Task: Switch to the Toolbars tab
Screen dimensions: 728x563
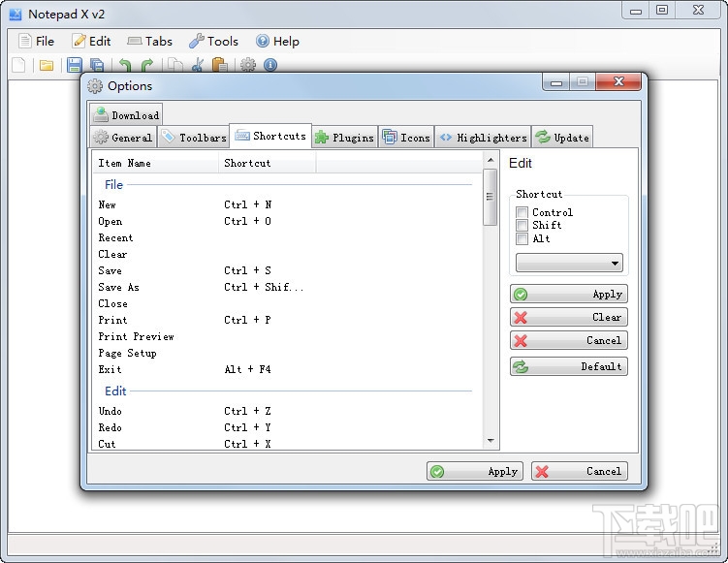Action: tap(194, 138)
